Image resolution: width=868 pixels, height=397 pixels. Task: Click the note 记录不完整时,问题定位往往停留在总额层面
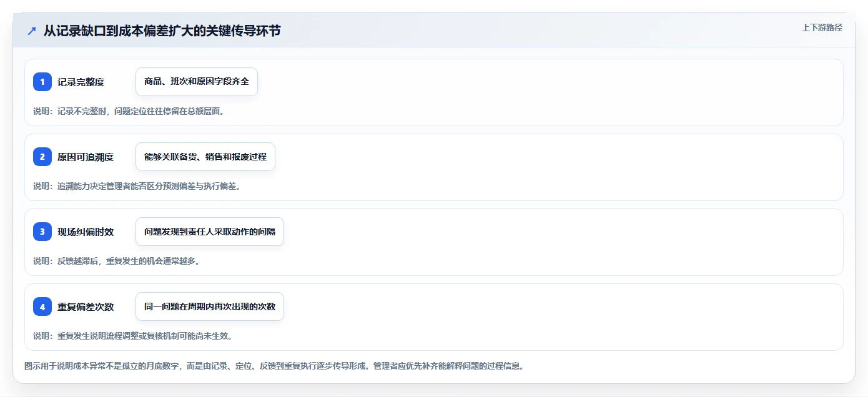click(129, 111)
